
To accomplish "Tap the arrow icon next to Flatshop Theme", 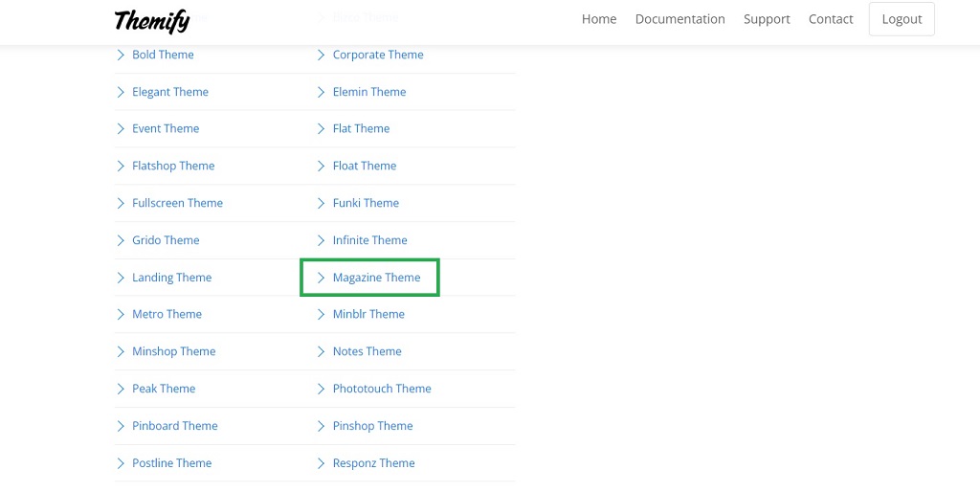I will (121, 167).
